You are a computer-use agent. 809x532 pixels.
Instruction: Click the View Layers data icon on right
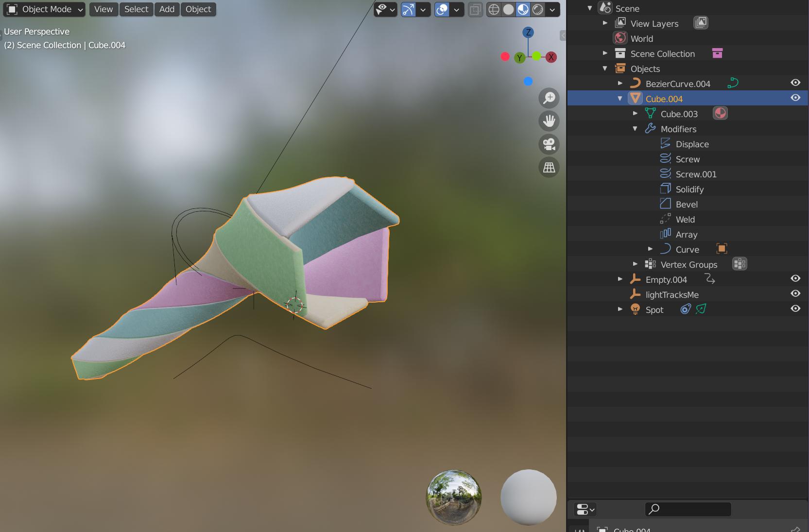(701, 22)
